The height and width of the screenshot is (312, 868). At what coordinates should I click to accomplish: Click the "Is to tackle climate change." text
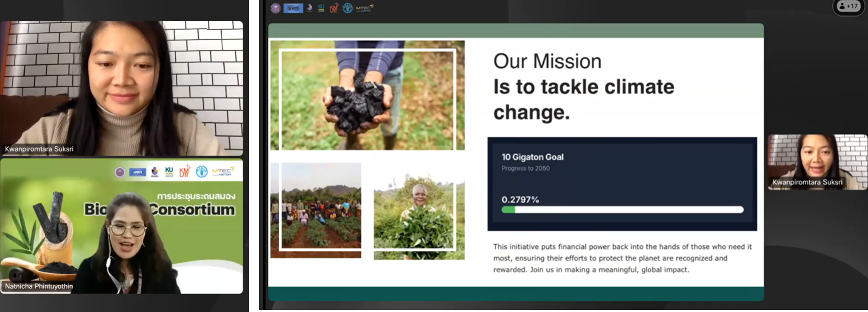584,100
